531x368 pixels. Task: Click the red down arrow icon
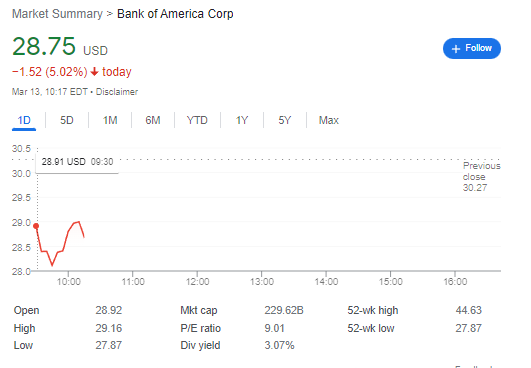click(x=94, y=72)
